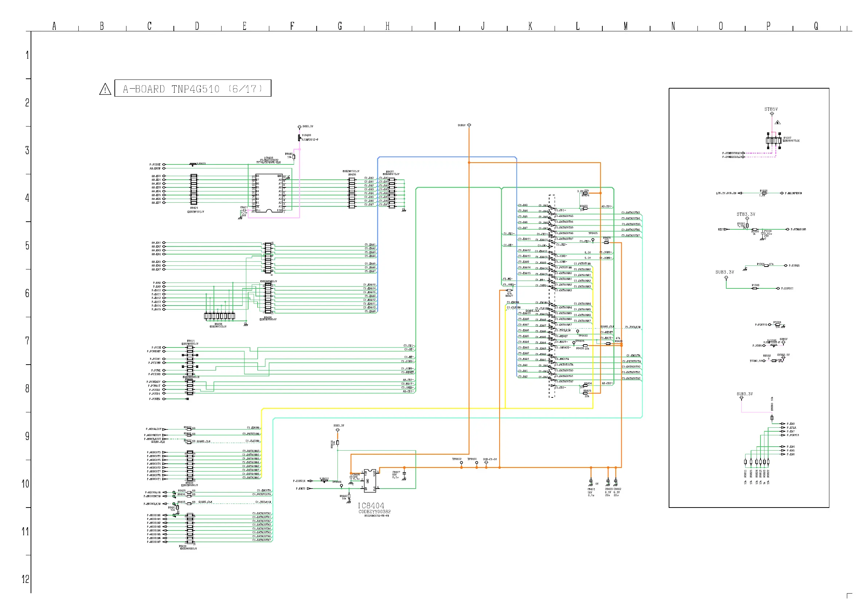Viewport: 868px width, 614px height.
Task: Click the SUB5V terminal at top center
Action: (x=469, y=125)
